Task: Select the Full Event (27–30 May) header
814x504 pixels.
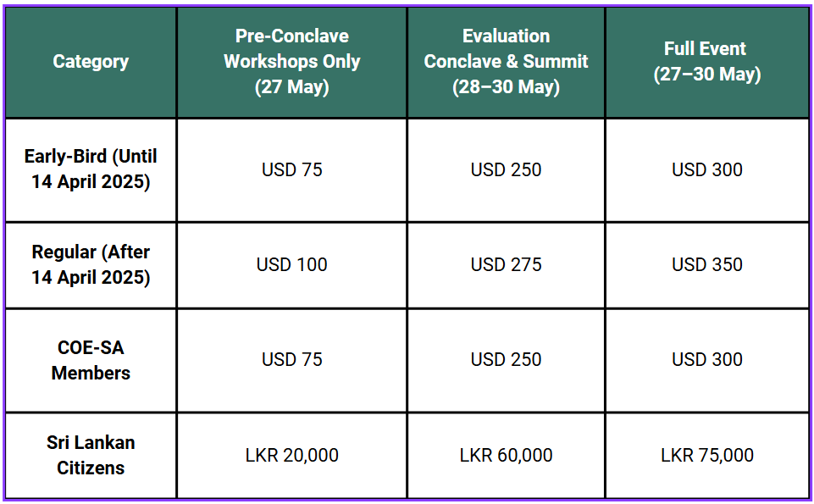Action: click(707, 61)
